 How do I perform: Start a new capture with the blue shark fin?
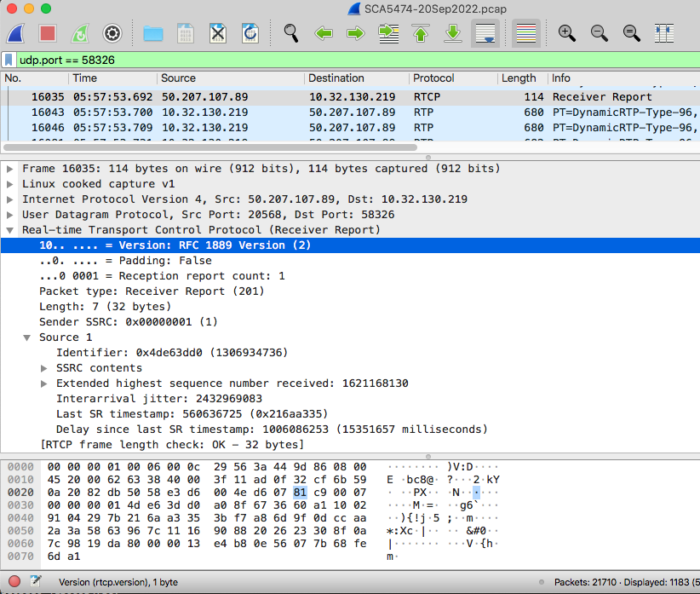point(15,32)
